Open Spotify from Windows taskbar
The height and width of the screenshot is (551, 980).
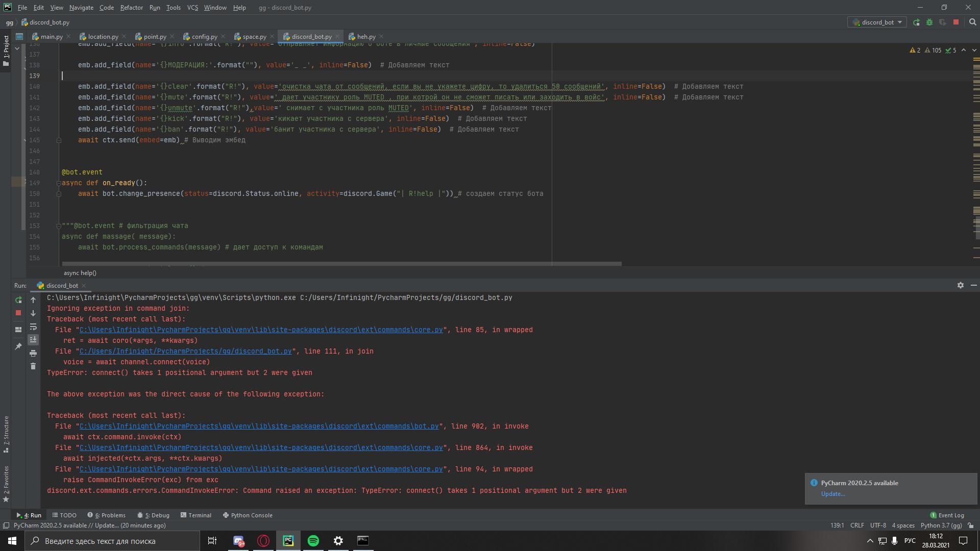313,541
